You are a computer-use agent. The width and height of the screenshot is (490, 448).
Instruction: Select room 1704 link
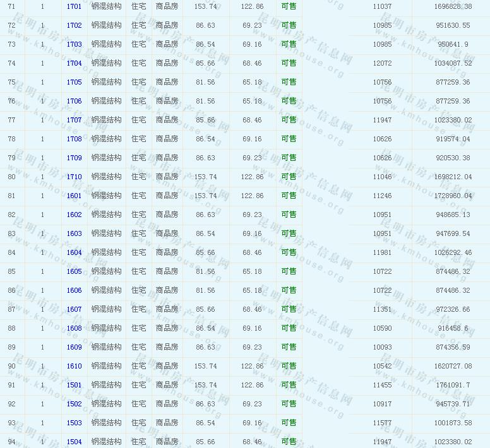click(x=74, y=63)
